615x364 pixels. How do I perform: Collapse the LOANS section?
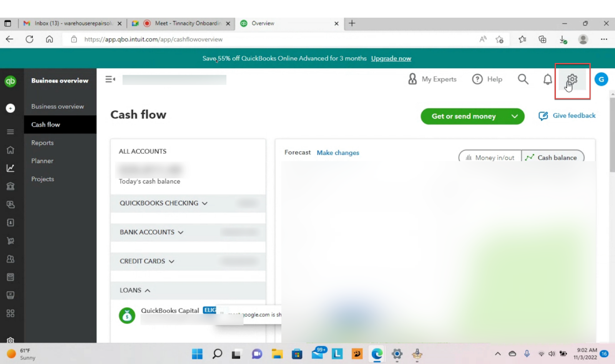188,290
